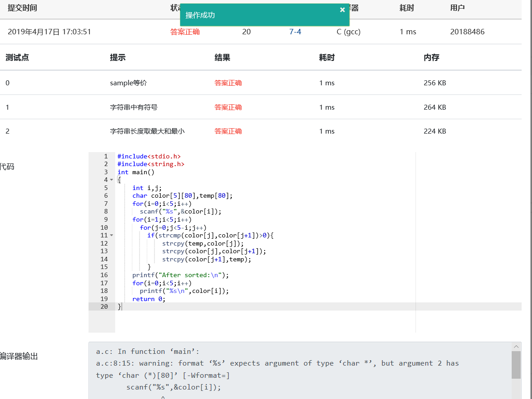Click the code line return 0;
Screen dimensions: 532x399
pos(149,299)
